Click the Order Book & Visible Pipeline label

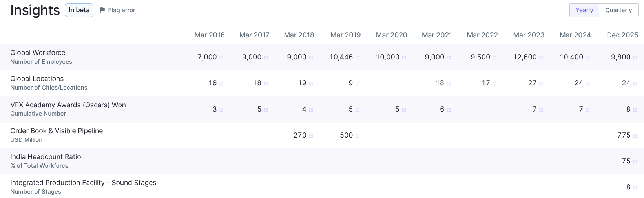point(57,131)
